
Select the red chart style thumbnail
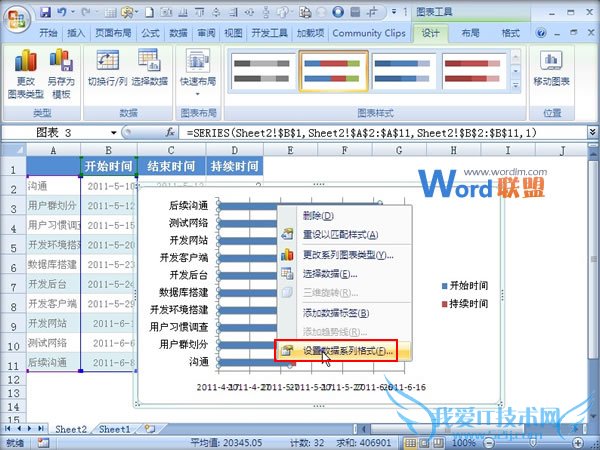(473, 72)
